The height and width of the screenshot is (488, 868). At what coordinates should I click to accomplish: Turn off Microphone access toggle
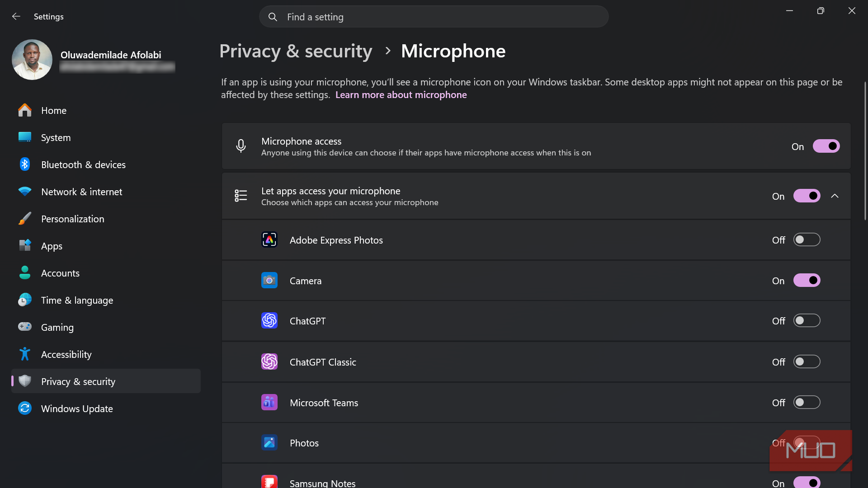coord(826,146)
